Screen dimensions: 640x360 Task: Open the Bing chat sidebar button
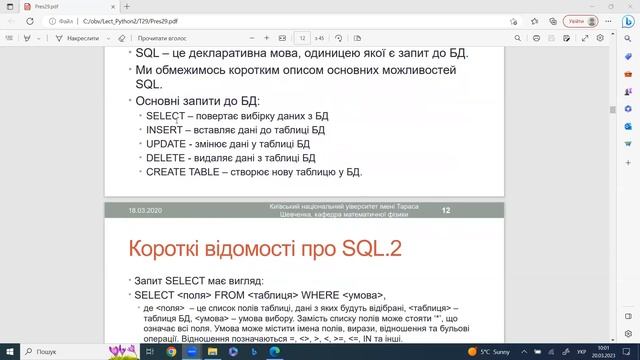click(x=628, y=21)
